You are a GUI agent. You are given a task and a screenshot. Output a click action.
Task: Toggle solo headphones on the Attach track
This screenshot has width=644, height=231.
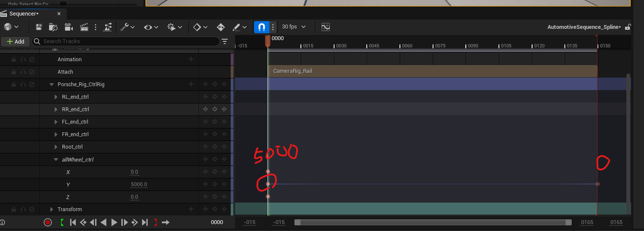click(x=23, y=72)
